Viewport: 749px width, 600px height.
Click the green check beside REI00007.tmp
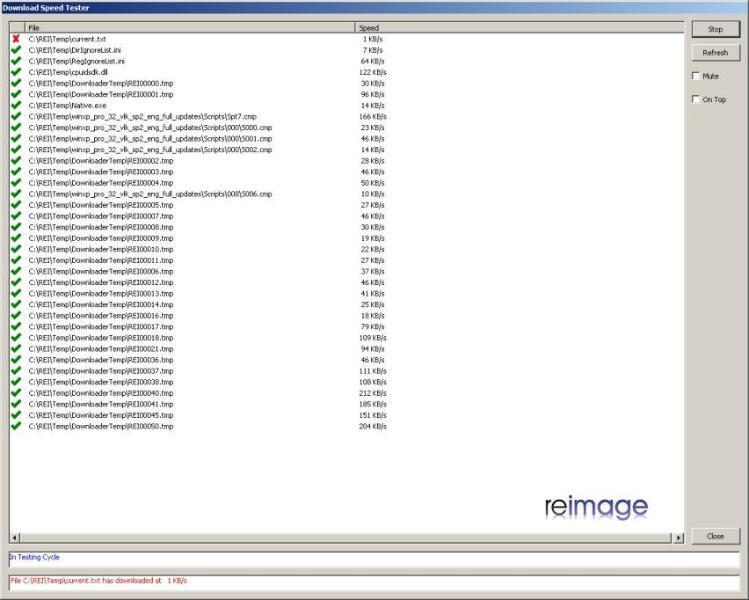16,215
